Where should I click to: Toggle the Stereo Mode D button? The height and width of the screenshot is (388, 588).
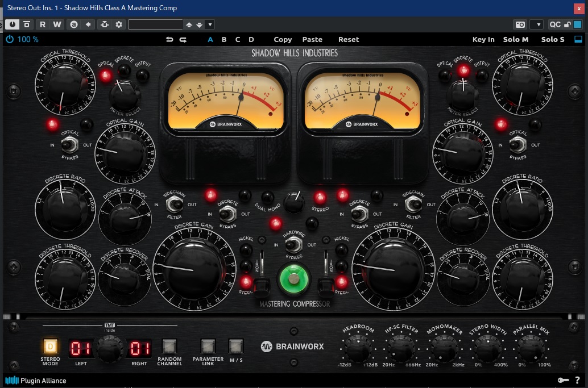50,347
